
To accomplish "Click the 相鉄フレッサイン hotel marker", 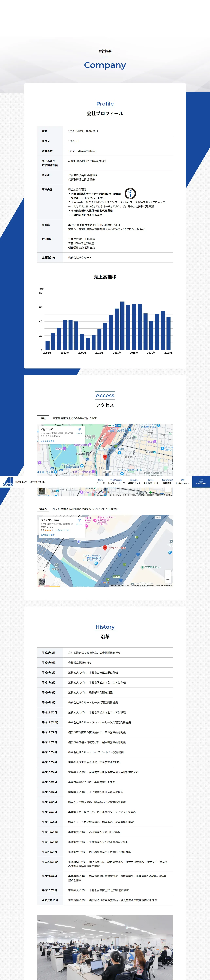I will point(95,520).
